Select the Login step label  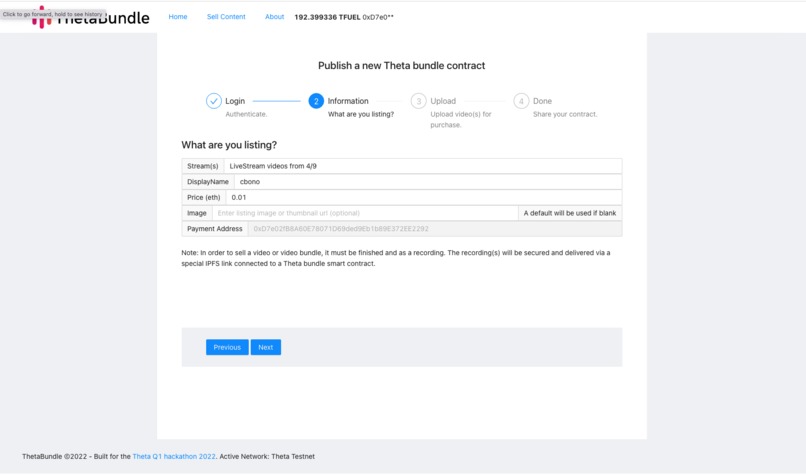[235, 101]
